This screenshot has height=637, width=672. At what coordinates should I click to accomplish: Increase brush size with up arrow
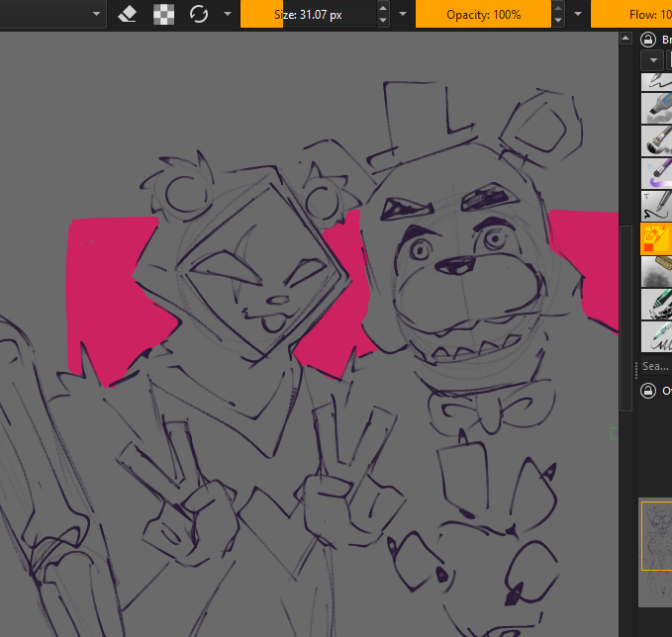[x=383, y=8]
